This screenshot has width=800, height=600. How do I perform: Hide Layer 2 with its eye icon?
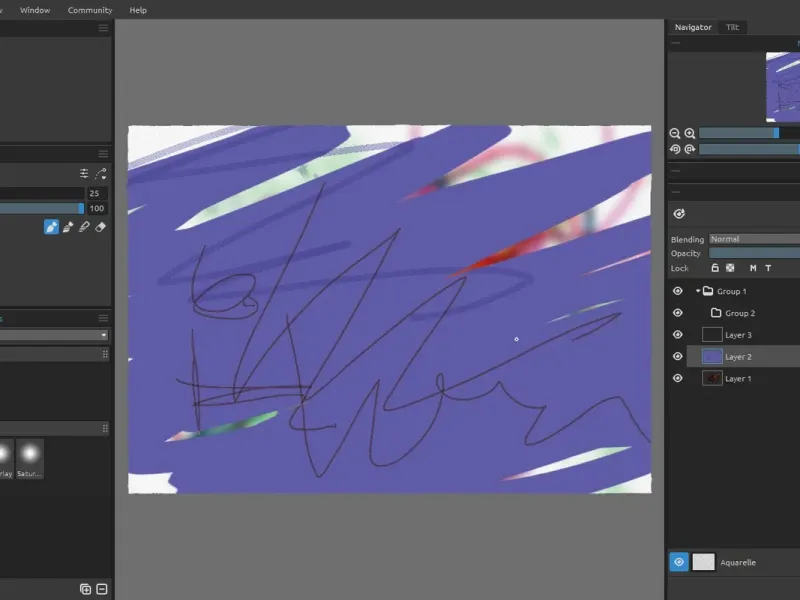coord(678,356)
